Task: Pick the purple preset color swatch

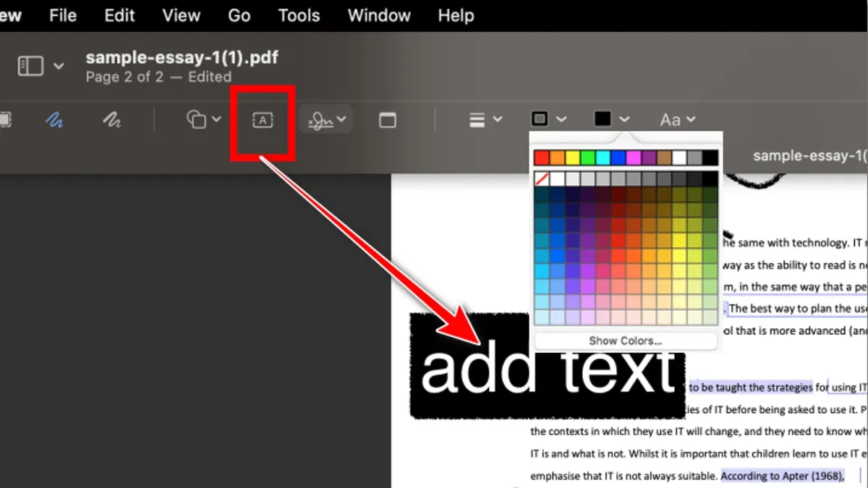Action: pos(649,158)
